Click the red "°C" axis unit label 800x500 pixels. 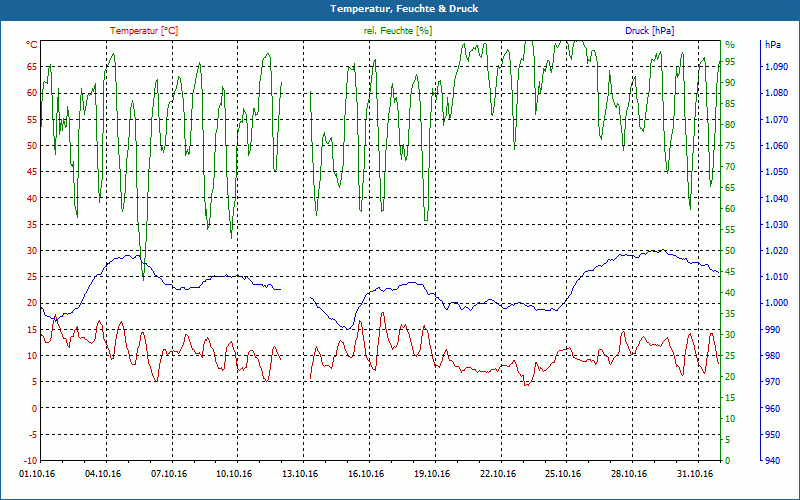32,45
